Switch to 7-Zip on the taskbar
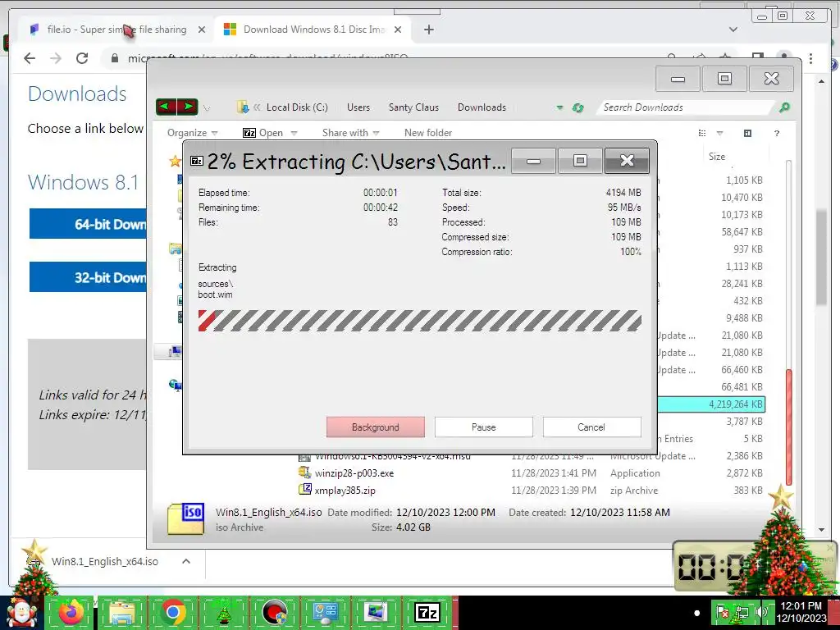 pos(427,613)
